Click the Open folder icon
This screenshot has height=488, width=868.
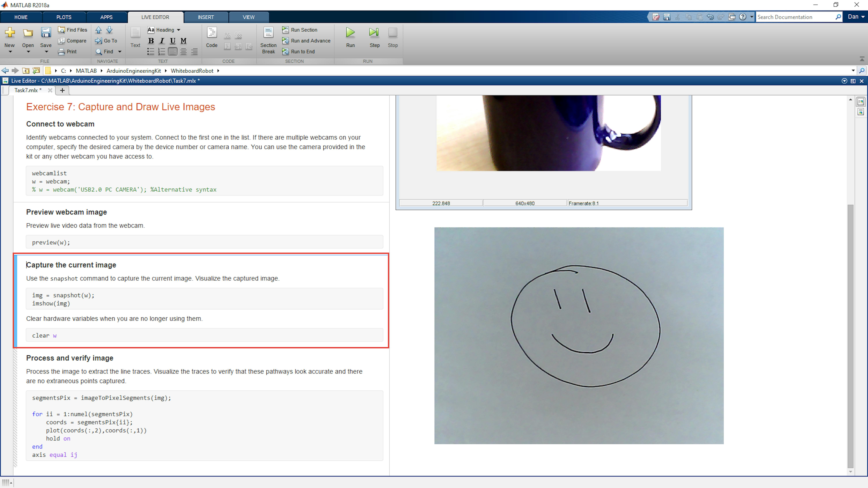28,33
